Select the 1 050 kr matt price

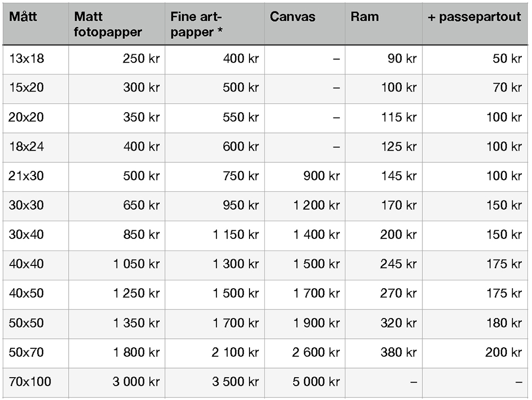click(x=136, y=264)
